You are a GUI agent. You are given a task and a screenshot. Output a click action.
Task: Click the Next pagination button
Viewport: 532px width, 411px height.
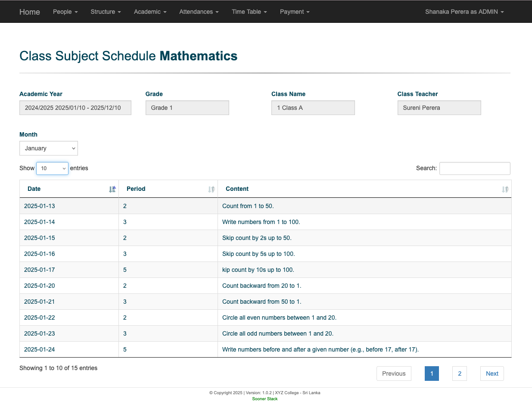coord(492,374)
